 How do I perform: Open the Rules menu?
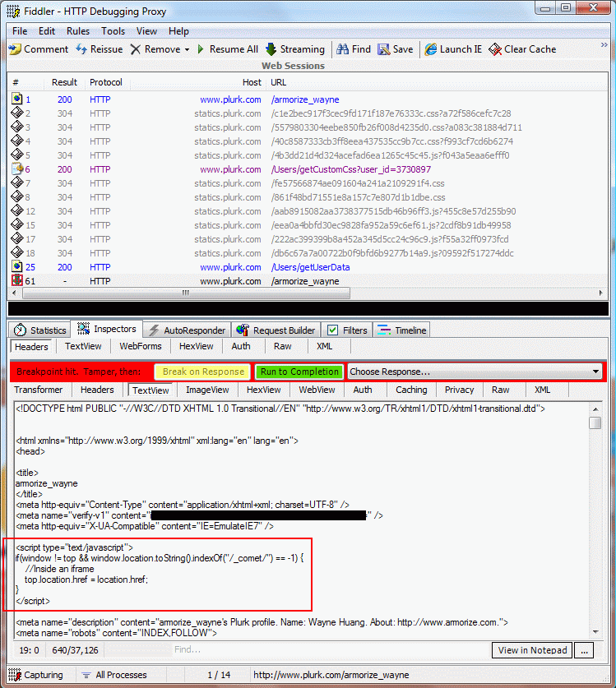pyautogui.click(x=77, y=31)
